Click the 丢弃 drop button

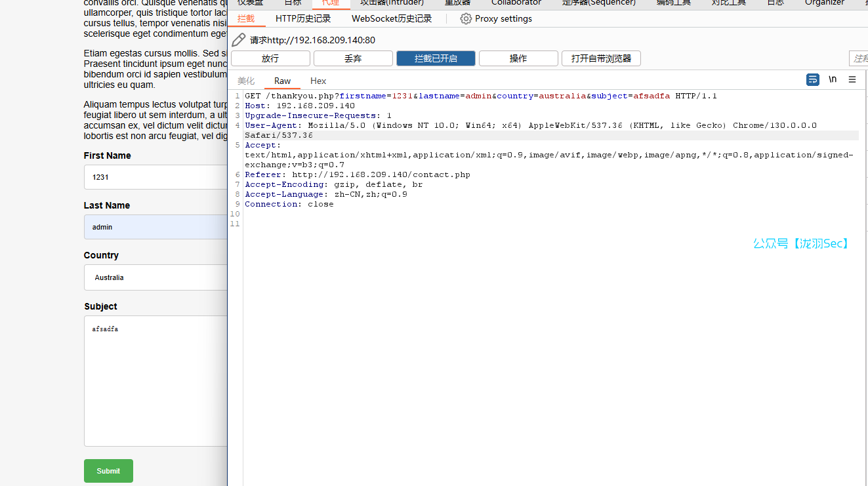tap(353, 58)
